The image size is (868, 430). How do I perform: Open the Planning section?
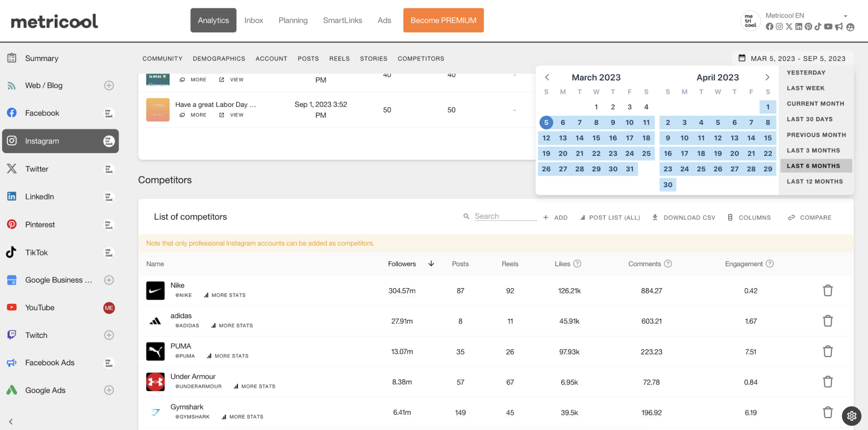click(x=293, y=20)
